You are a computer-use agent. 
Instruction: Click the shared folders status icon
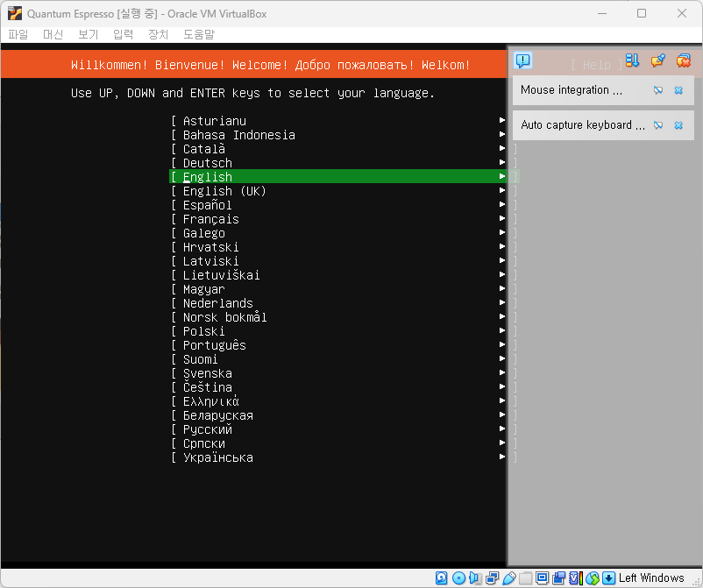(525, 578)
